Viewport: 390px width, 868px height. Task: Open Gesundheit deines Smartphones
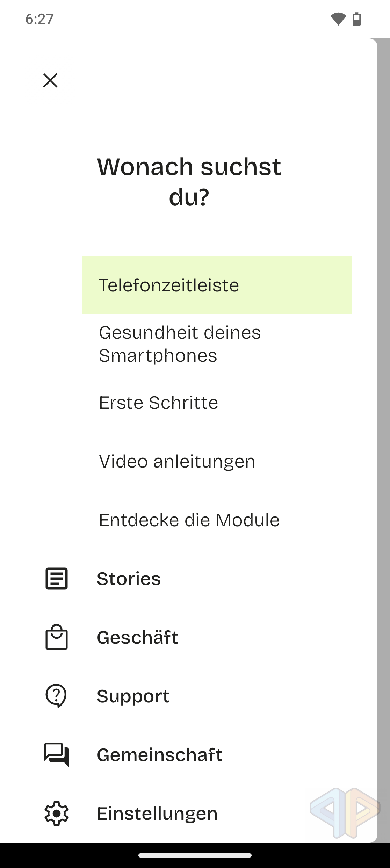[x=180, y=344]
